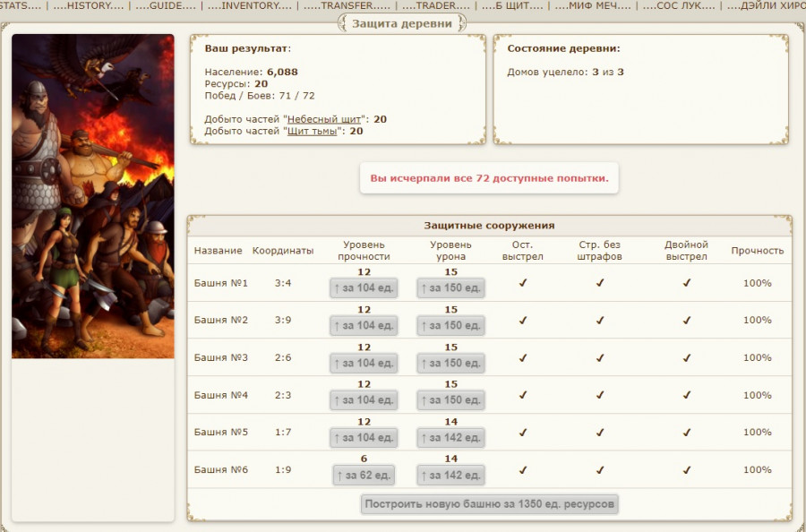The height and width of the screenshot is (532, 806).
Task: Click the exhausted 72 attempts notice
Action: click(x=489, y=178)
